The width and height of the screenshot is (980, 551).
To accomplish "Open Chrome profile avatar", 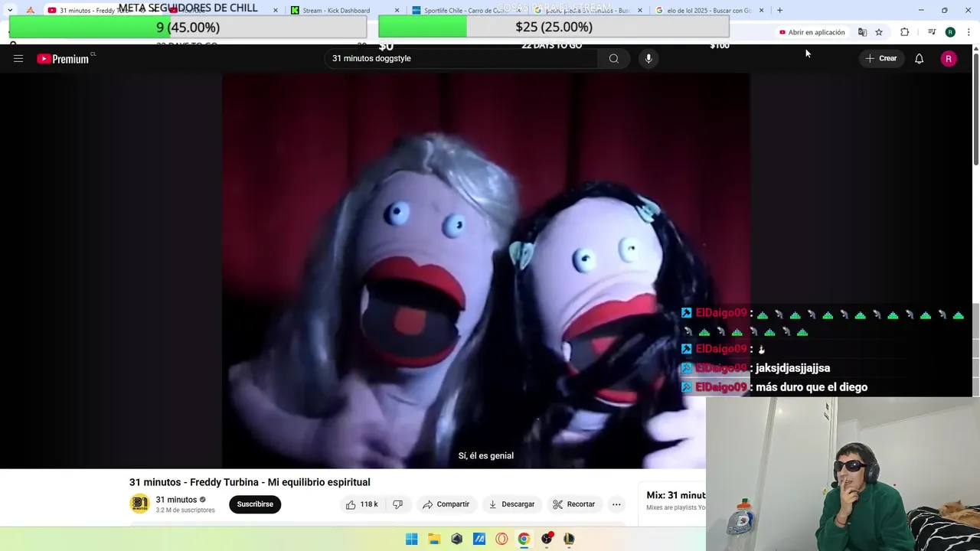I will tap(950, 32).
